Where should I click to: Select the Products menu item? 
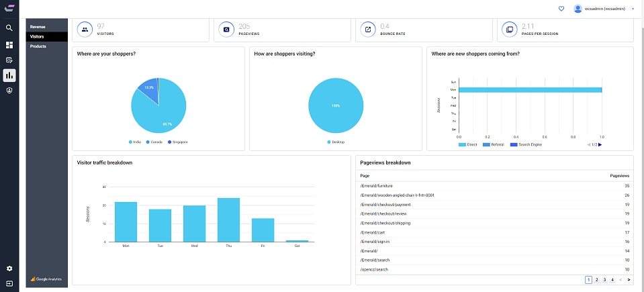38,46
